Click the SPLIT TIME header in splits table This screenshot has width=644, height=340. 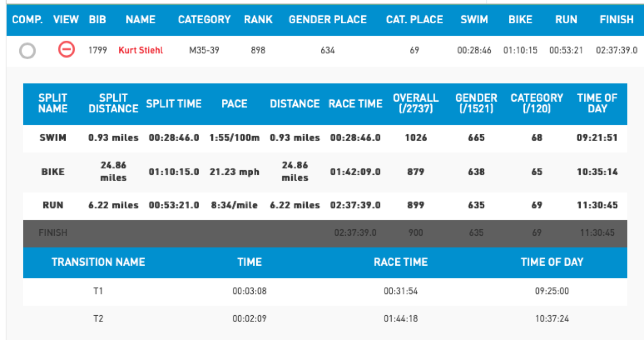coord(174,104)
